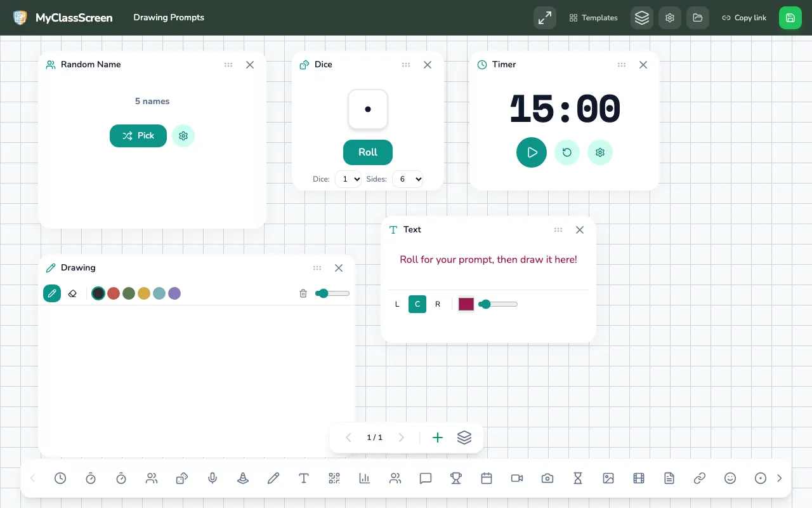Adjust the text size slider
The image size is (812, 508).
(x=498, y=304)
